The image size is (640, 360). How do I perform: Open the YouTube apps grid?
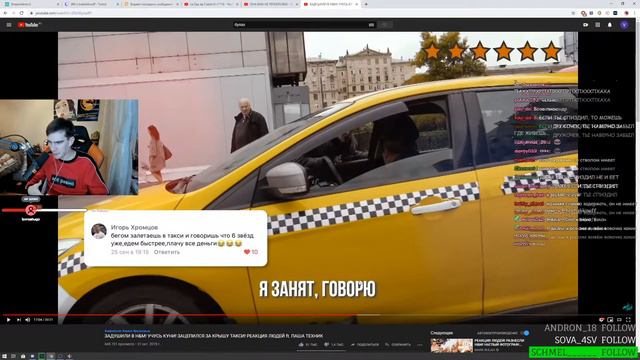point(598,25)
